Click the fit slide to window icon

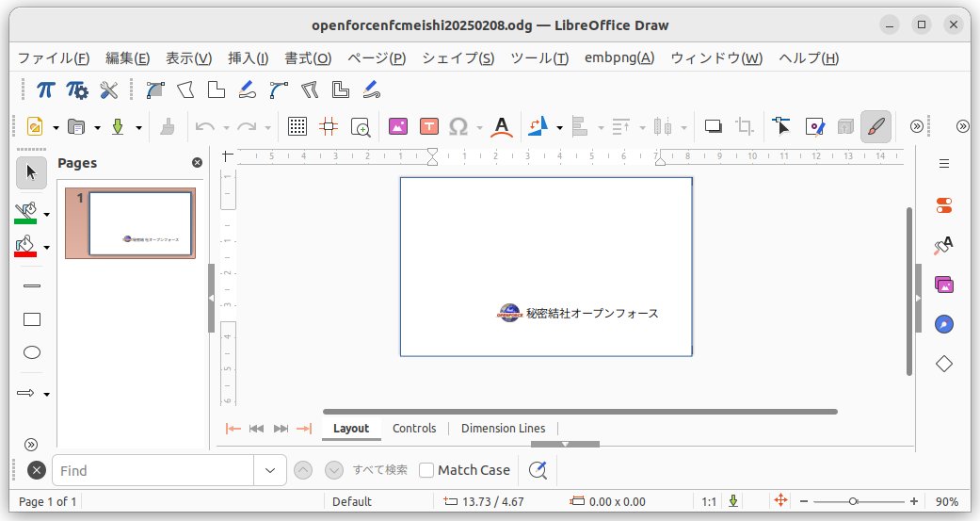point(780,500)
